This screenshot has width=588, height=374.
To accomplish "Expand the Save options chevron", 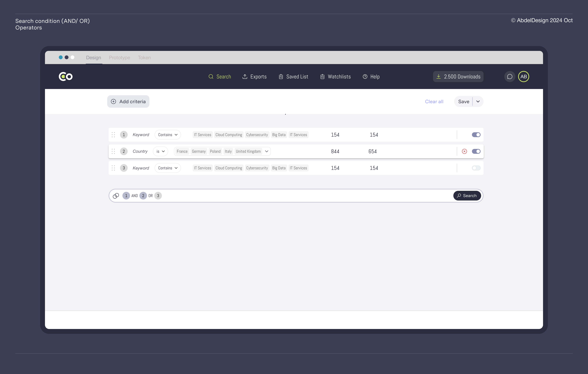I will 478,101.
